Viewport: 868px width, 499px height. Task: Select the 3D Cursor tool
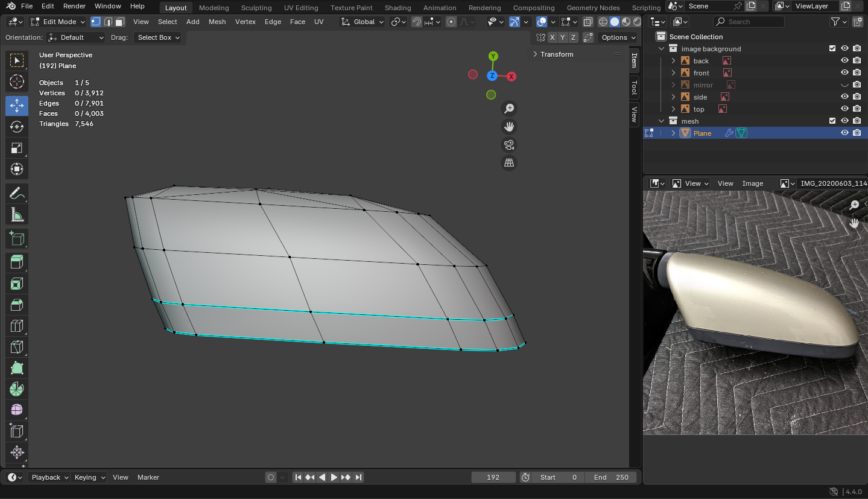[17, 81]
